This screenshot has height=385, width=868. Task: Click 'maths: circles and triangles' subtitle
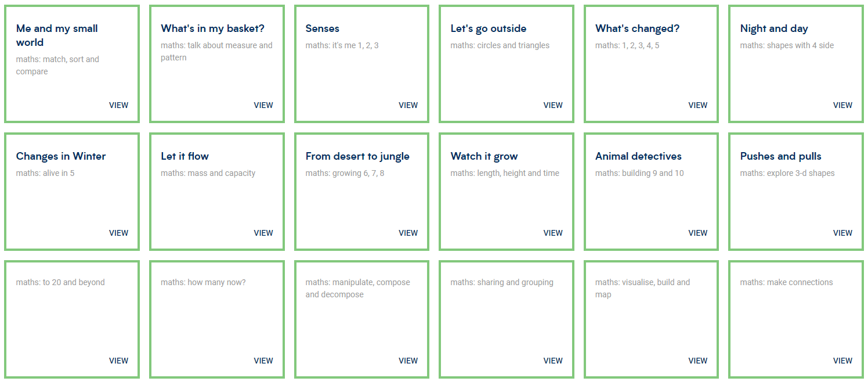(x=500, y=45)
